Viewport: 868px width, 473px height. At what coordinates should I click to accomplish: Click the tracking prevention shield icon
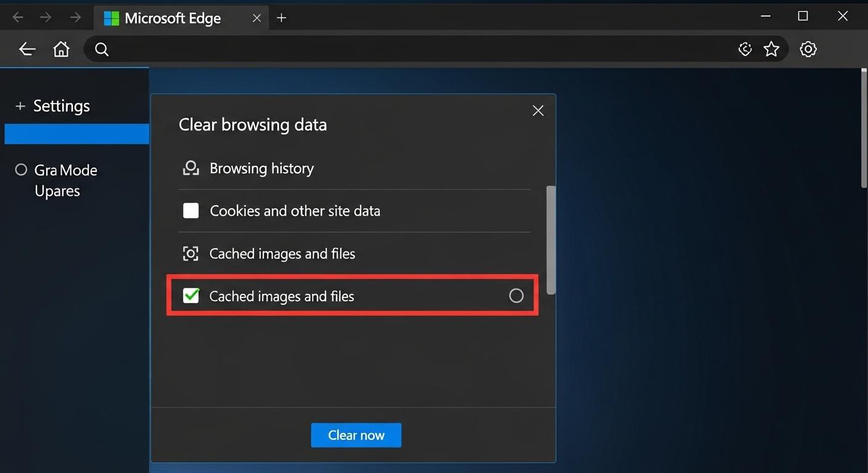(x=744, y=49)
